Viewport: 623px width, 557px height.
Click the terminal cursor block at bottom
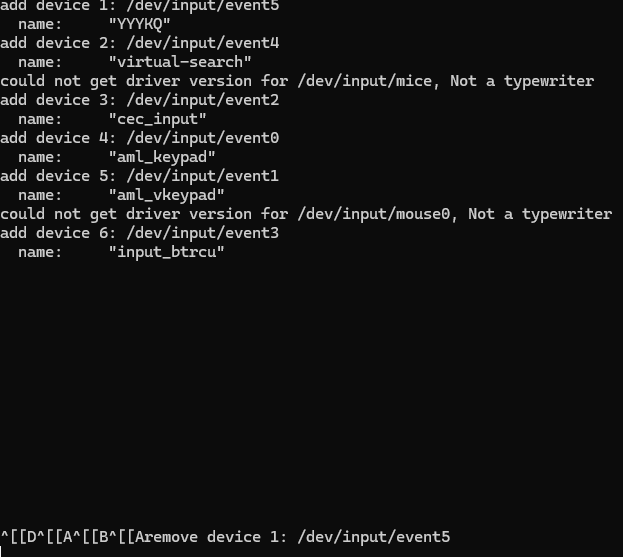pyautogui.click(x=1, y=552)
